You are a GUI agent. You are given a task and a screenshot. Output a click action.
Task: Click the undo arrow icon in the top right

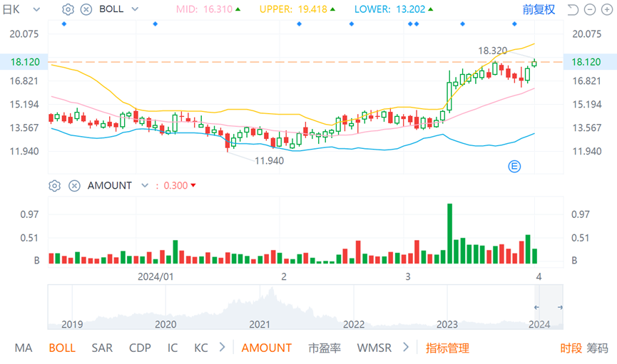tap(573, 9)
